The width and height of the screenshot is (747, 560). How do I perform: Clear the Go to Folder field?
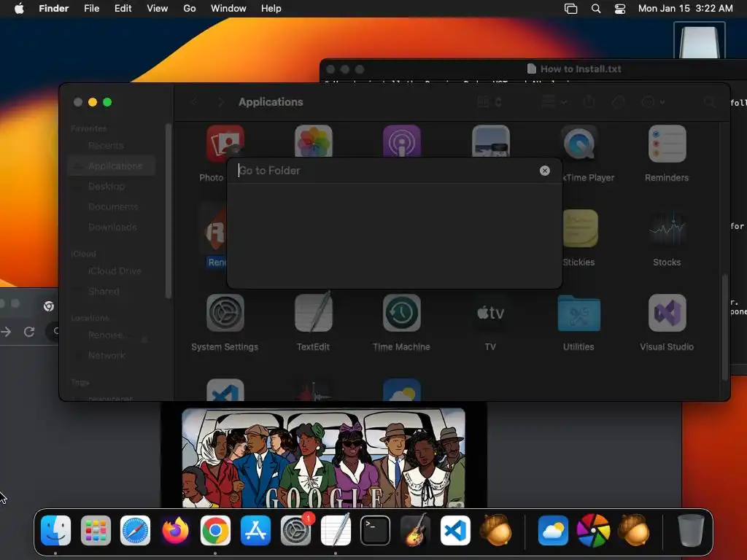click(x=544, y=171)
